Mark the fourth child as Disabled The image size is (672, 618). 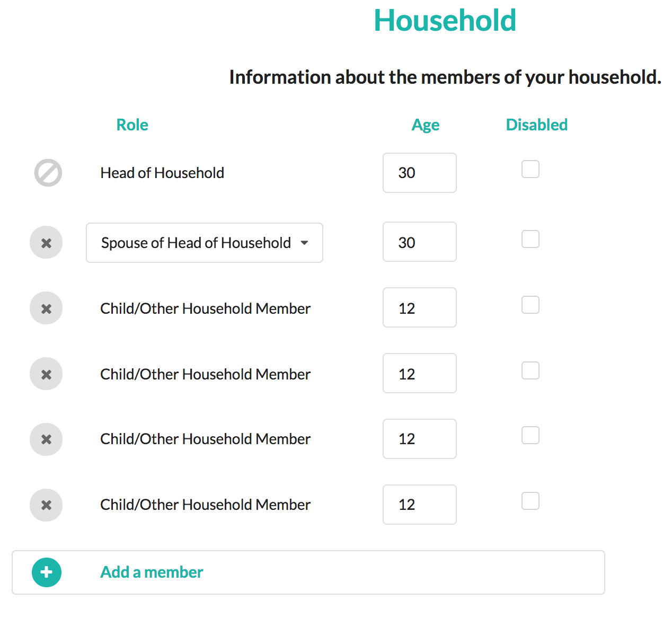(x=530, y=501)
